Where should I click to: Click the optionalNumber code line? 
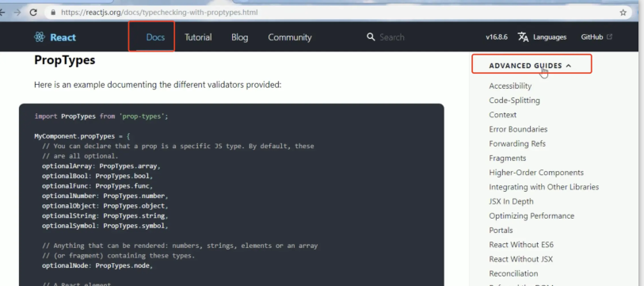tap(105, 196)
